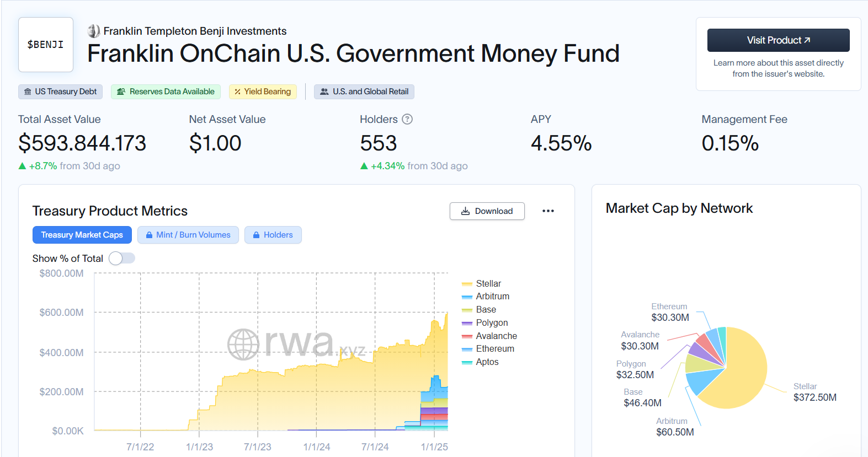Click the Franklin Templeton Benji Investments link
Image resolution: width=868 pixels, height=457 pixels.
[195, 31]
